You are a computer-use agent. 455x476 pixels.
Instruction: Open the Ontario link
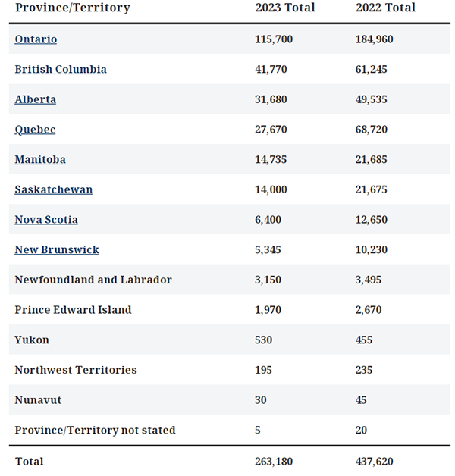coord(36,39)
